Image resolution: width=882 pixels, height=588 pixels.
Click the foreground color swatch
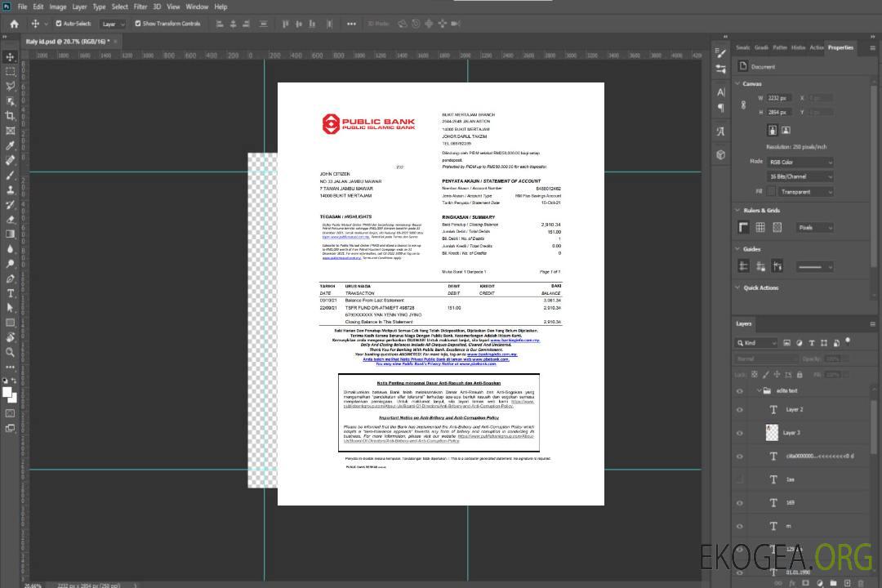point(8,393)
